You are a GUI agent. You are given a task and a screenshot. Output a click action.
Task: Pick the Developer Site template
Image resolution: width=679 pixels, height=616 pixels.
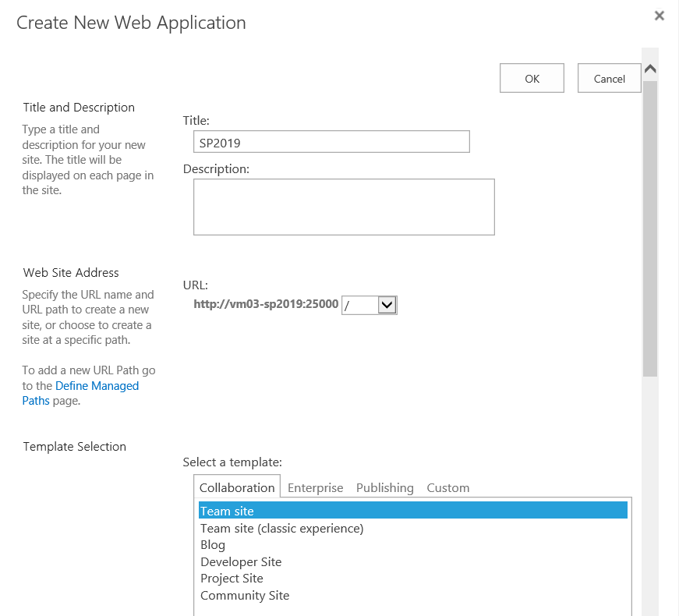pos(241,562)
